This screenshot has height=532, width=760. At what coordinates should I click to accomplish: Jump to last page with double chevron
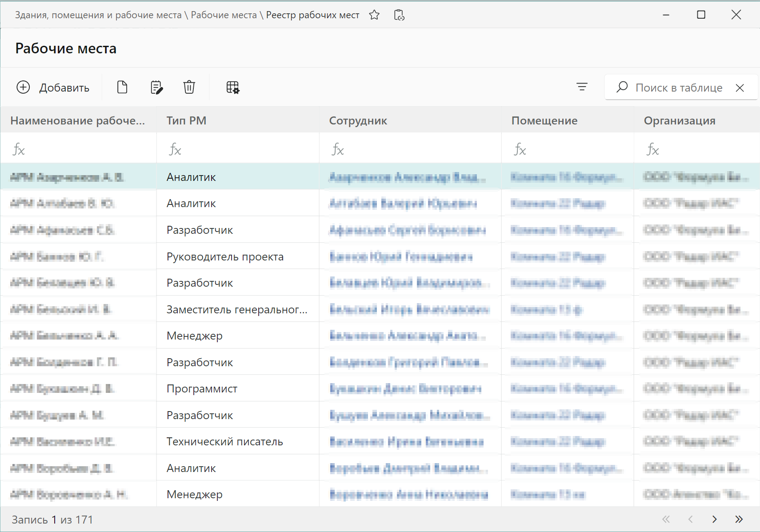[739, 519]
